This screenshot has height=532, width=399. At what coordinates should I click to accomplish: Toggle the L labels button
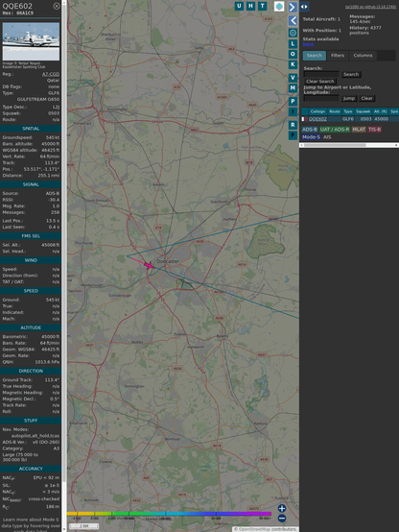point(293,44)
